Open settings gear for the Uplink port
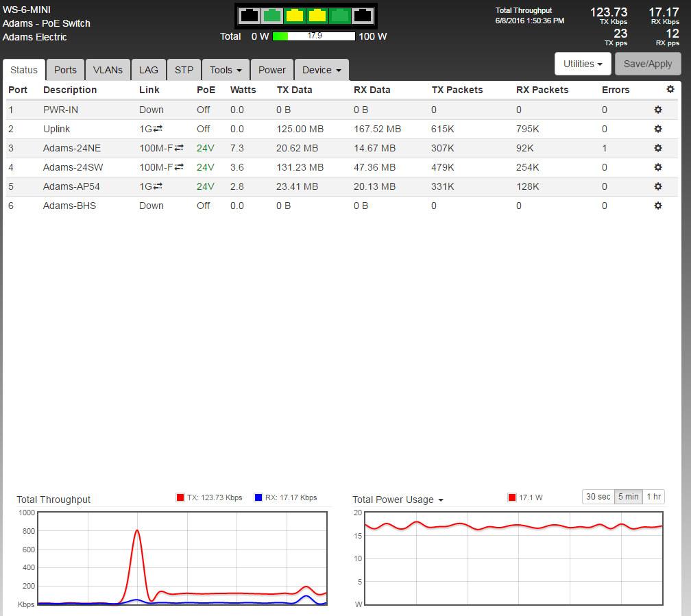The height and width of the screenshot is (616, 691). click(658, 129)
